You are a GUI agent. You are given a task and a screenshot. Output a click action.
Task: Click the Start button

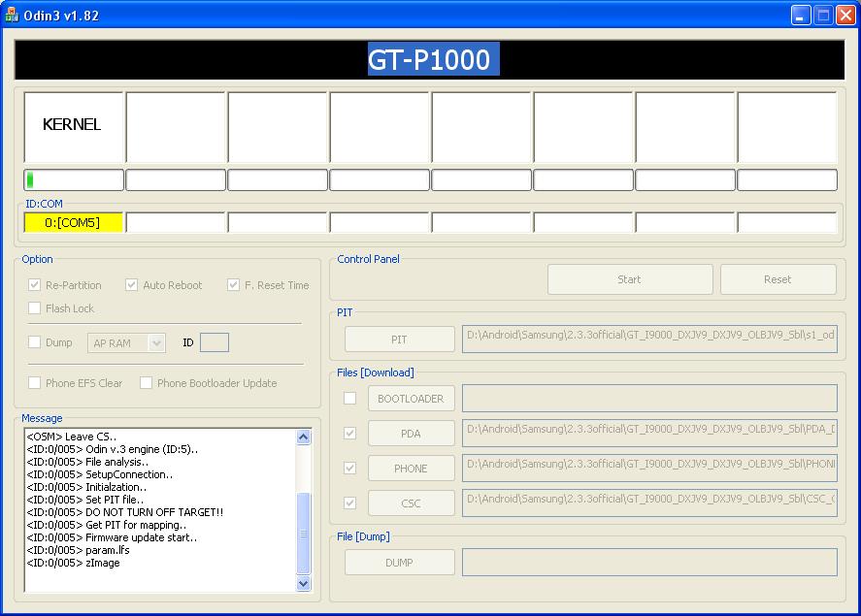630,279
